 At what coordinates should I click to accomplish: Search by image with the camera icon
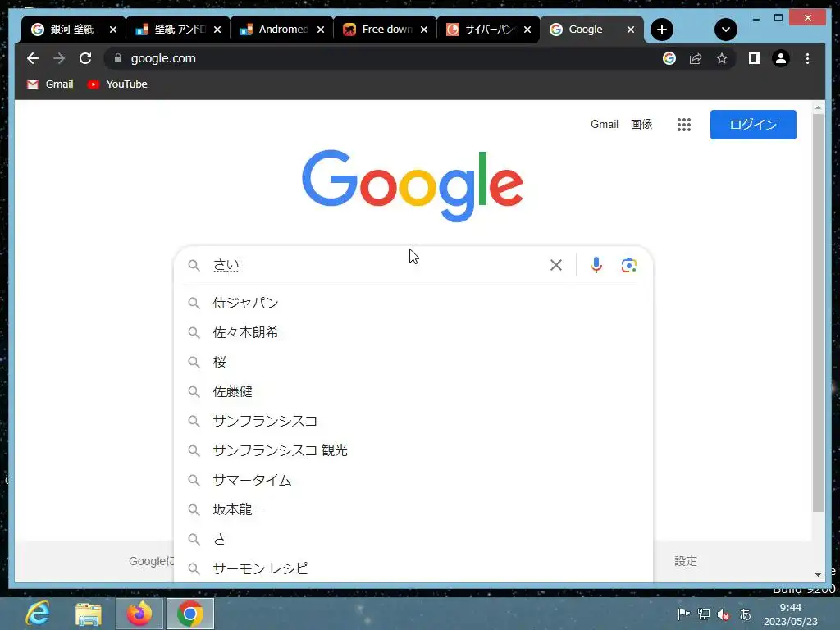pyautogui.click(x=628, y=265)
